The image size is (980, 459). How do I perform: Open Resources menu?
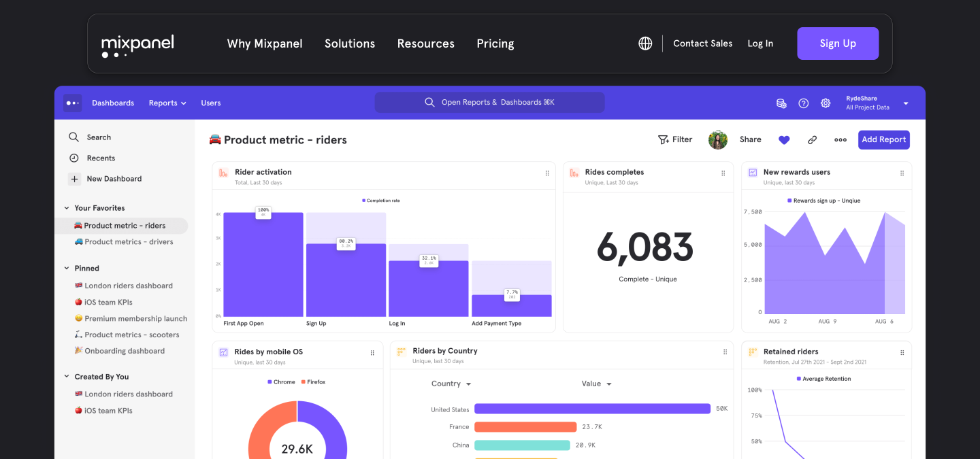(426, 44)
